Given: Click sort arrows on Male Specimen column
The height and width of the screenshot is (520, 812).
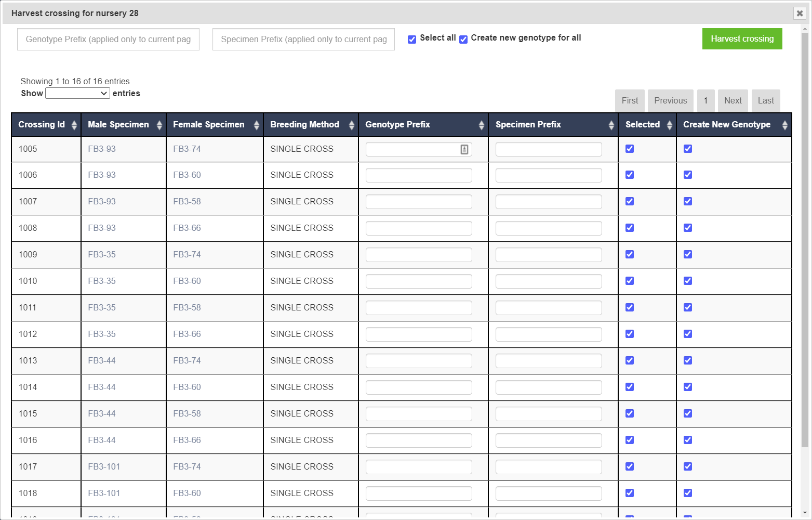Looking at the screenshot, I should pos(159,125).
